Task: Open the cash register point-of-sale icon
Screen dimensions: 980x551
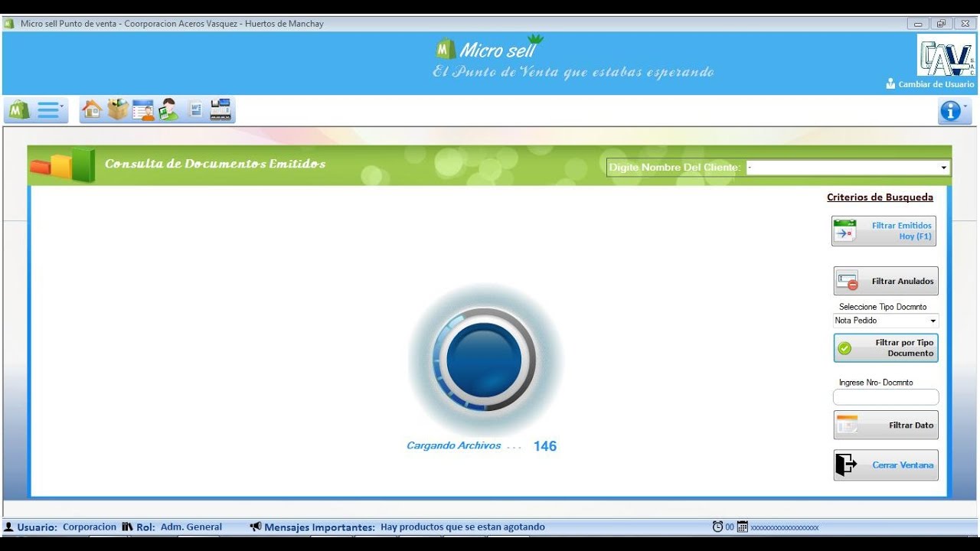Action: coord(220,110)
